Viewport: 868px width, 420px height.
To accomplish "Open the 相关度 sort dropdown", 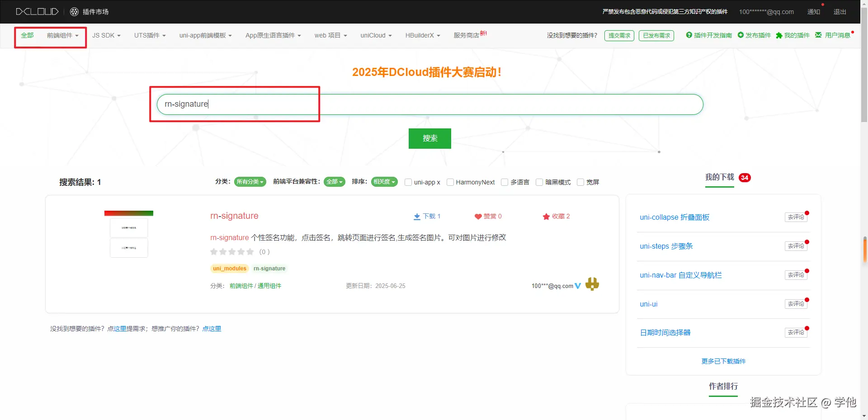I will tap(384, 182).
